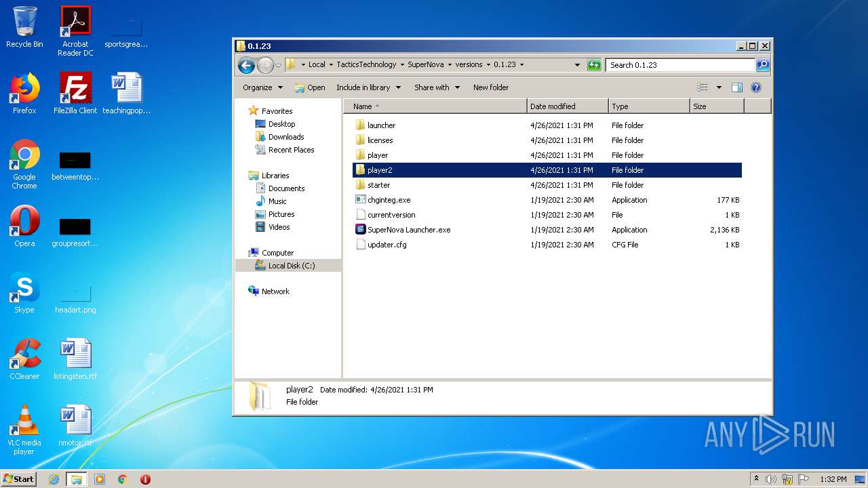
Task: Click the Open toolbar button
Action: click(310, 87)
